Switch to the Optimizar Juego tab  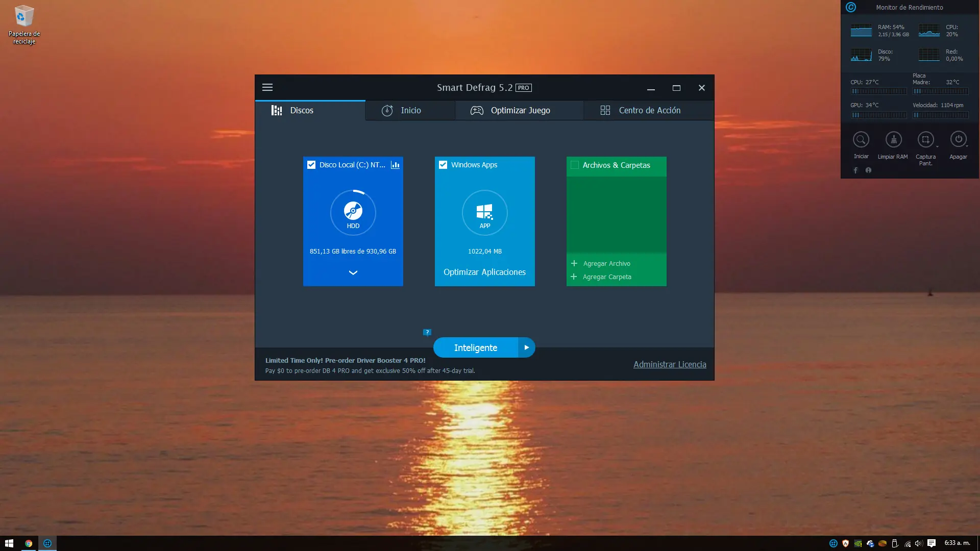point(519,110)
